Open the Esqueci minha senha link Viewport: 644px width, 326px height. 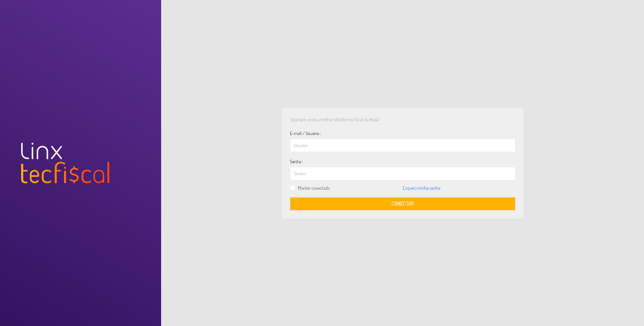[x=421, y=188]
